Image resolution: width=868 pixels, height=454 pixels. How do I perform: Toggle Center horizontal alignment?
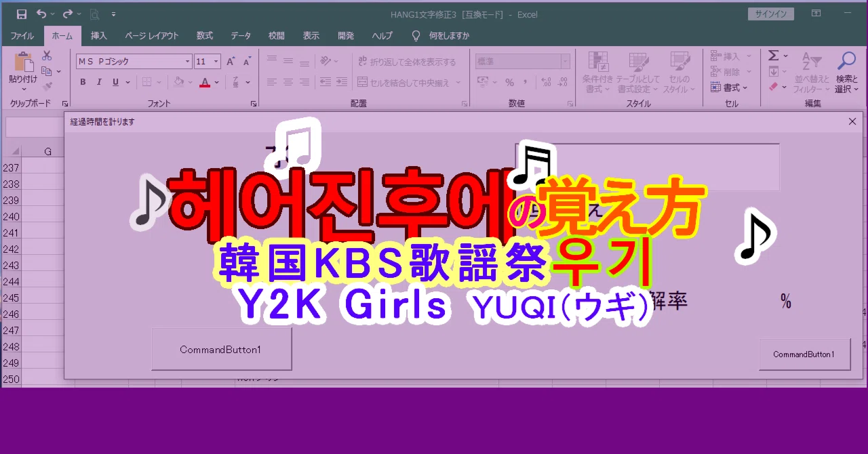coord(288,82)
